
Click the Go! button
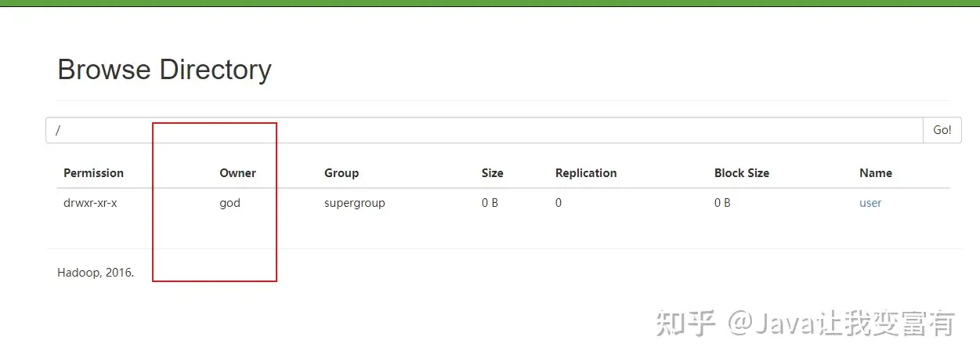[942, 130]
